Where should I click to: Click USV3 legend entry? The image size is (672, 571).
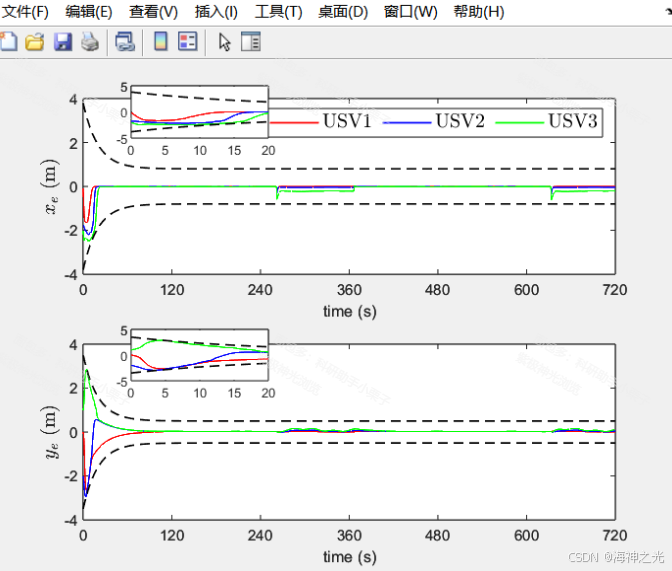pyautogui.click(x=573, y=121)
